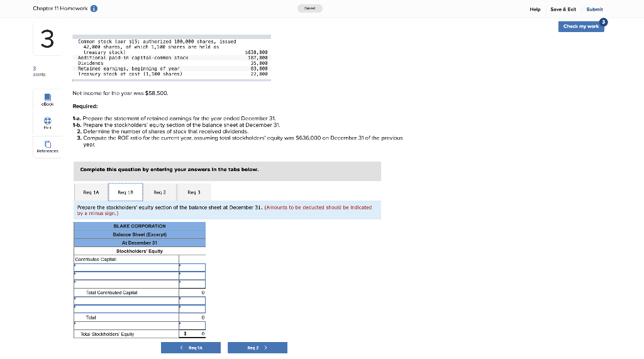The image size is (644, 359).
Task: Click the Check my work badge number
Action: tap(603, 22)
